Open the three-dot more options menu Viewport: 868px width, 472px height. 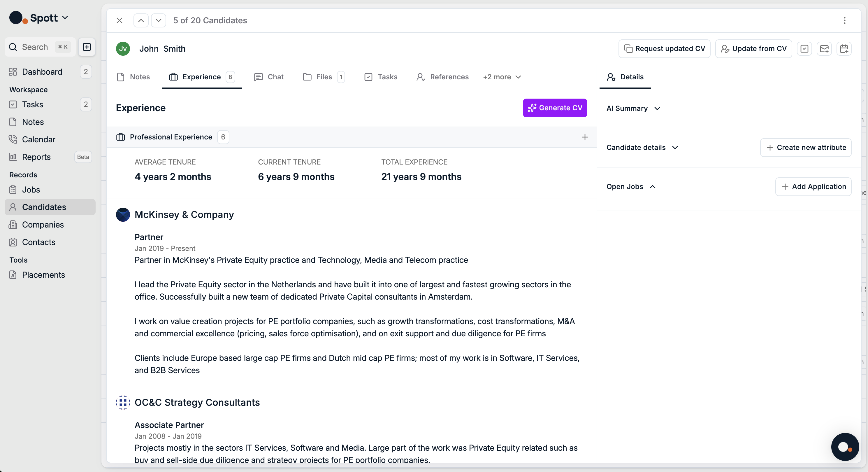pos(844,20)
